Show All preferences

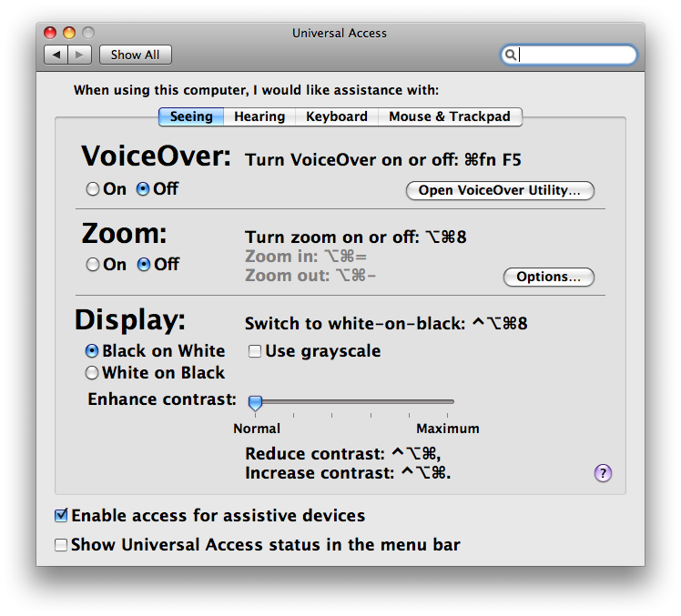135,55
